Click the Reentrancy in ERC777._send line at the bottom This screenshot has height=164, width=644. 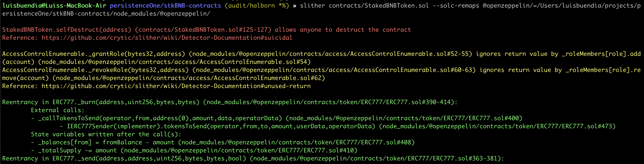(x=253, y=158)
